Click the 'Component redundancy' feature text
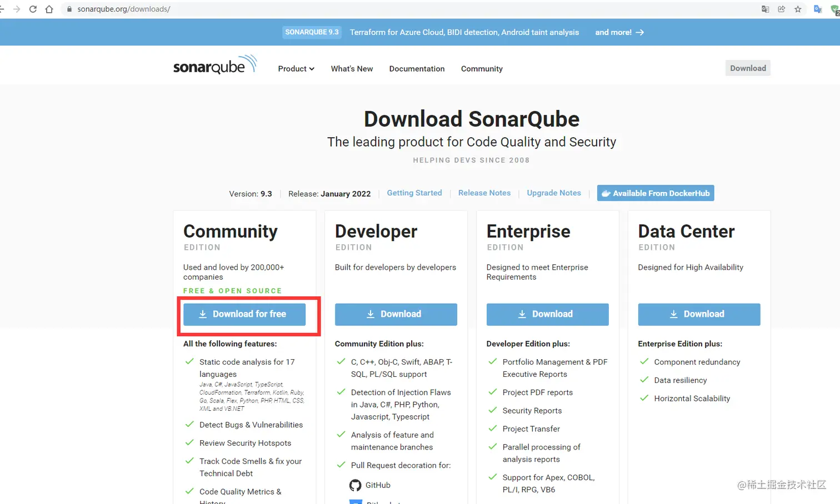 [x=697, y=362]
